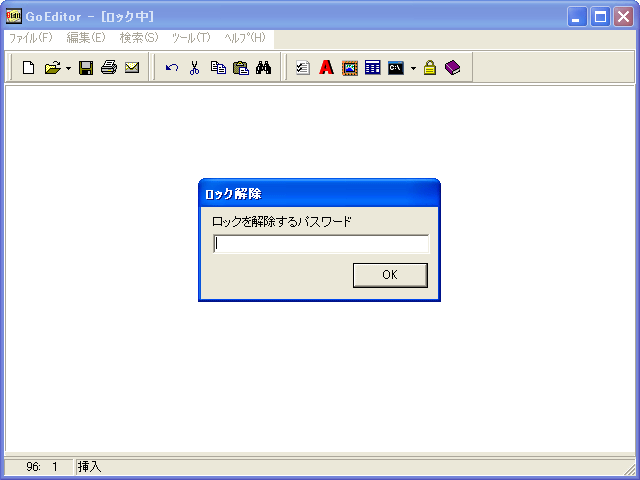The width and height of the screenshot is (640, 480).
Task: Change the font with the red A icon
Action: point(326,67)
